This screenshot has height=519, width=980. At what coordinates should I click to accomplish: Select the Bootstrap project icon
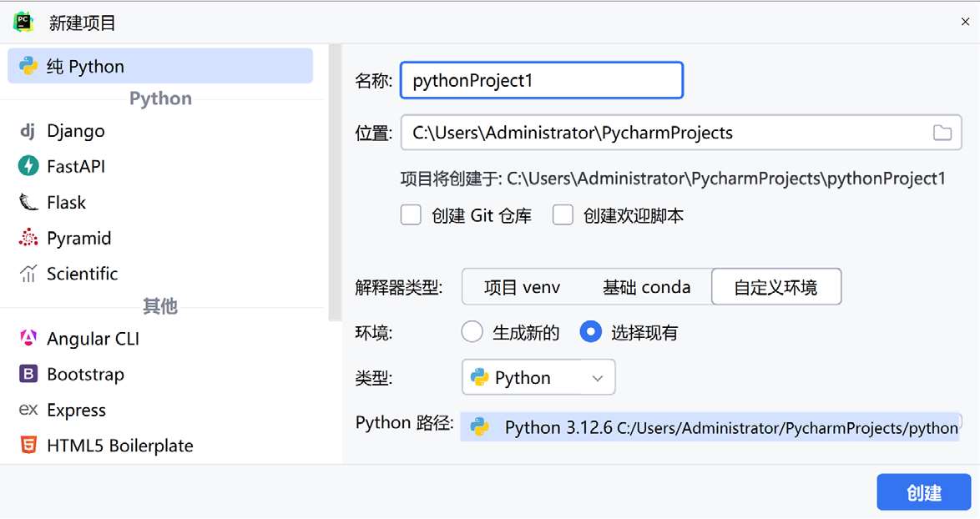pos(28,375)
